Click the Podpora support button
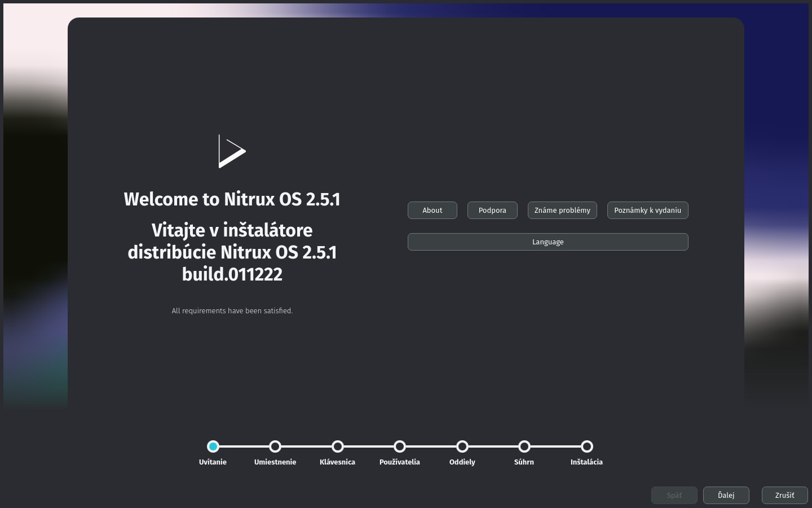Screen dimensions: 812x508 (492, 210)
